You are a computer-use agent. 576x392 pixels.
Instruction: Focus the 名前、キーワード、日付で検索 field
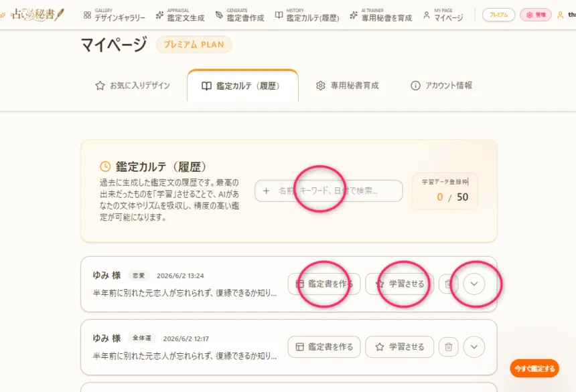328,191
